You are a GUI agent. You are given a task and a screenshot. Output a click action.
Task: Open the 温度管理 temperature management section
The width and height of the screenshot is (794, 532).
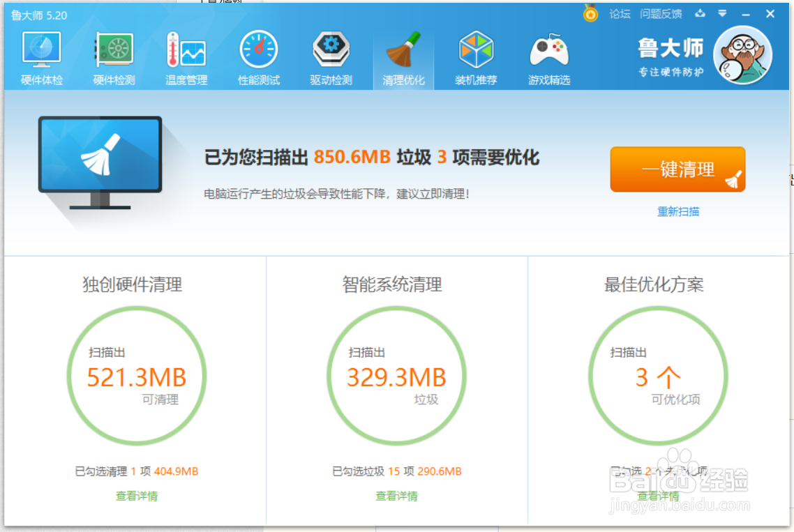pyautogui.click(x=186, y=58)
